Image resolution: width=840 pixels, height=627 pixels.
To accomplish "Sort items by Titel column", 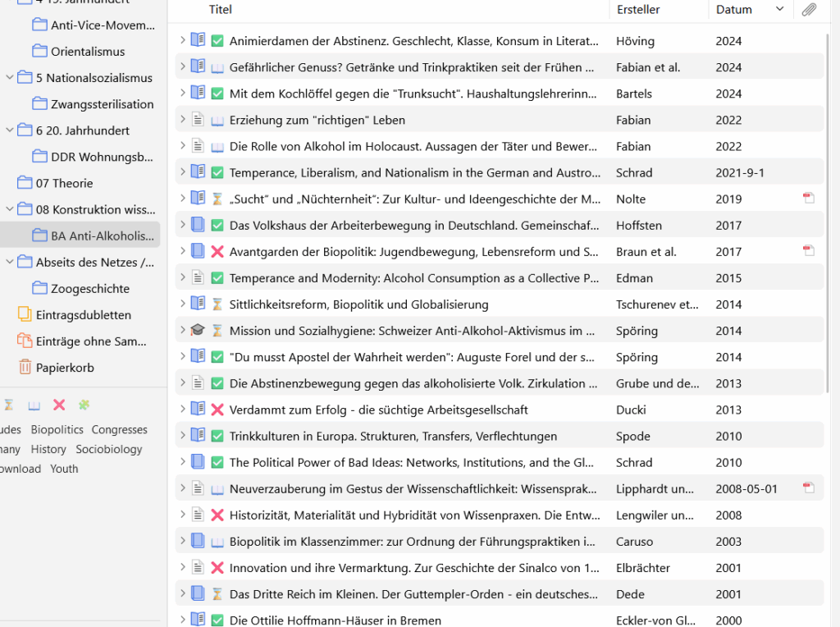I will 221,10.
